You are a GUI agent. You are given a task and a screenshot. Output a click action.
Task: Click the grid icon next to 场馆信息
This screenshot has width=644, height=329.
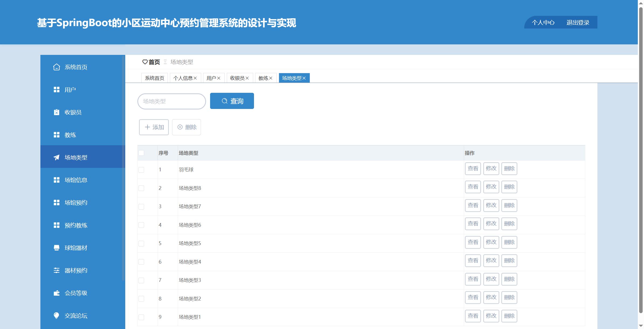pos(57,180)
